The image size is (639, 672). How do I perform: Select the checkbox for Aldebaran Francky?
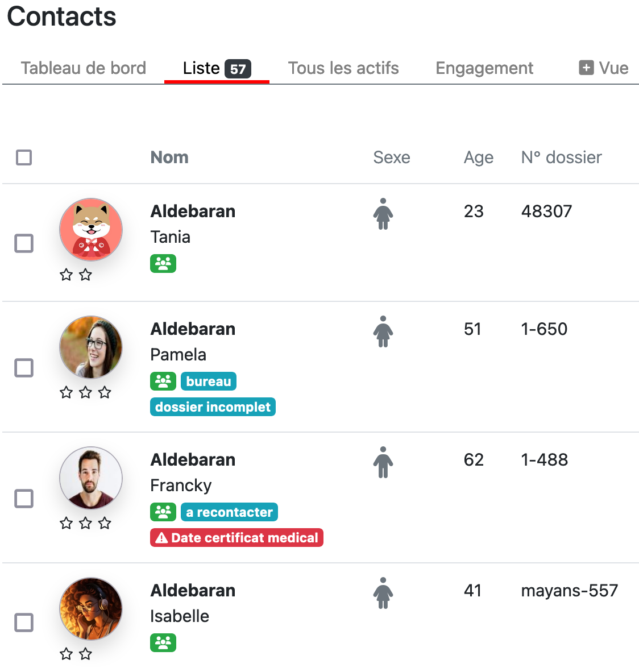coord(24,499)
